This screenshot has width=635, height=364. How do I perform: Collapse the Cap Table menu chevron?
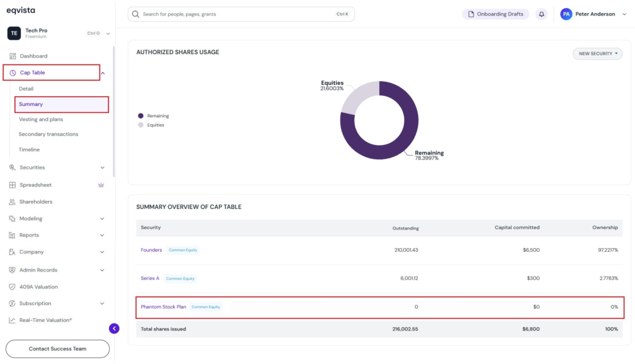(x=103, y=73)
